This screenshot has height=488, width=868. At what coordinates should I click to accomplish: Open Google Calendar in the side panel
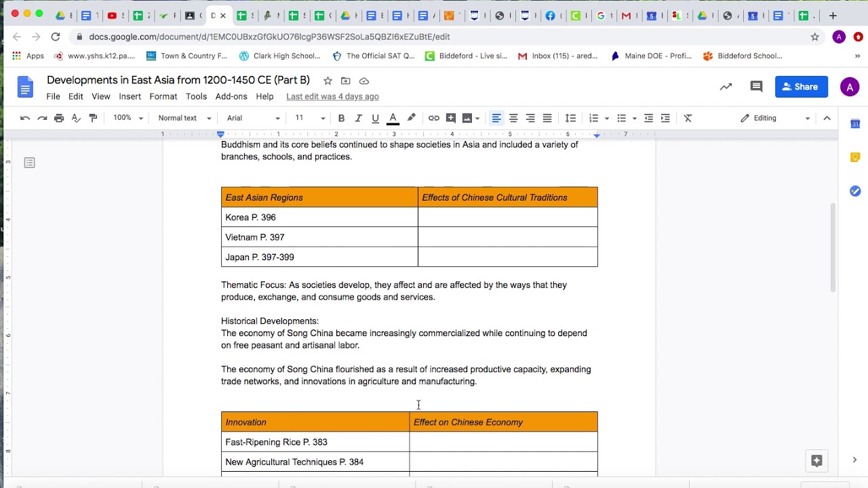(855, 123)
